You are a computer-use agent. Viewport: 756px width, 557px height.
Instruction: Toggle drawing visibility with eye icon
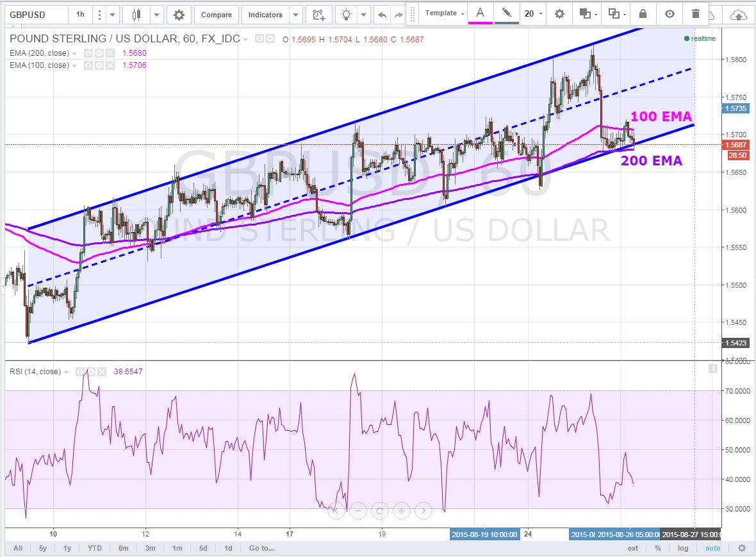tap(670, 13)
